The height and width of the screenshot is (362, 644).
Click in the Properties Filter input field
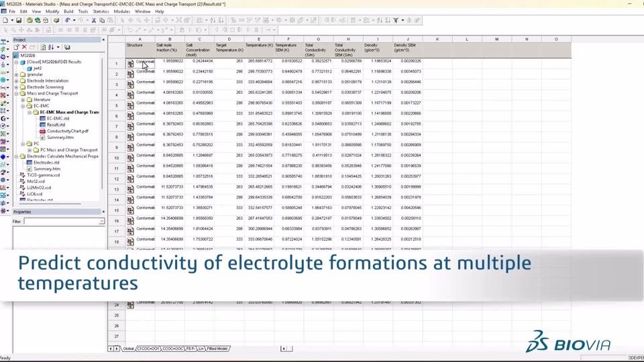tap(61, 221)
